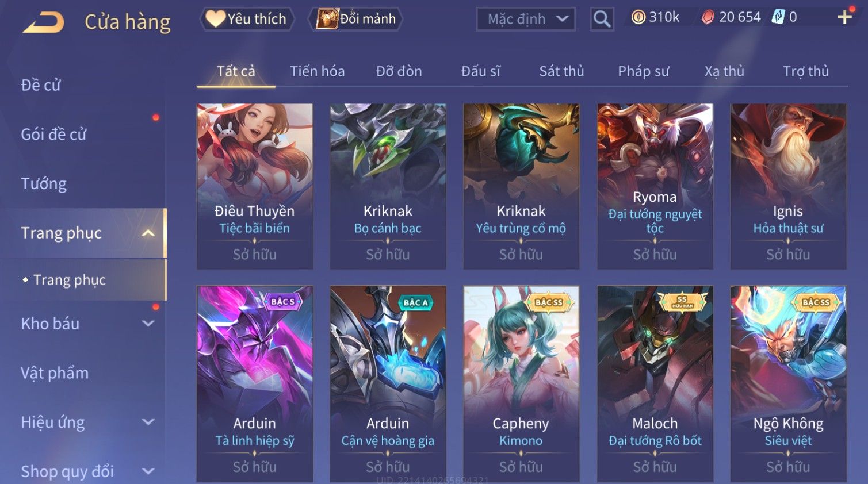The height and width of the screenshot is (484, 868).
Task: Open Tướng in the sidebar
Action: tap(44, 184)
